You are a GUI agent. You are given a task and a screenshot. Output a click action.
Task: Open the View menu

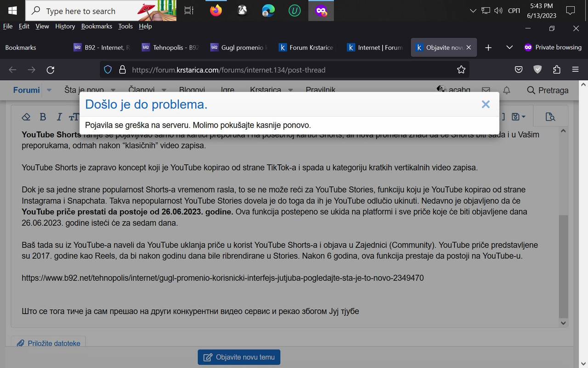click(42, 26)
